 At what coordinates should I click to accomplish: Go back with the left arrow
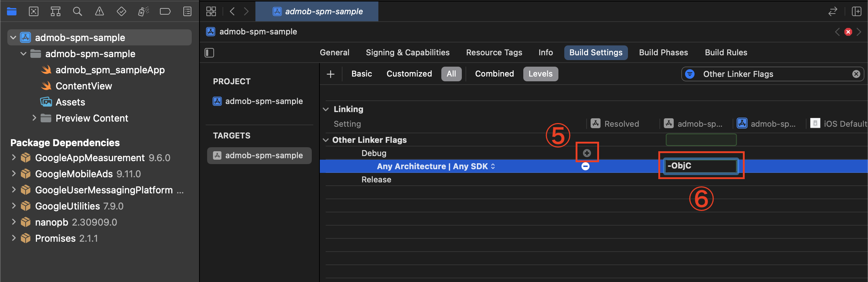pyautogui.click(x=232, y=11)
